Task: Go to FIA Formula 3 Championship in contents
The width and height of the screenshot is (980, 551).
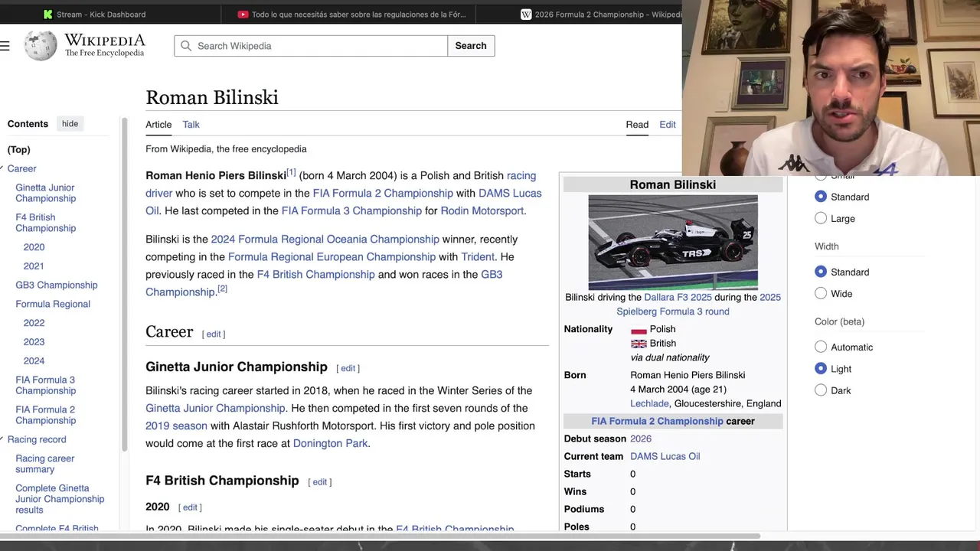Action: pyautogui.click(x=45, y=385)
